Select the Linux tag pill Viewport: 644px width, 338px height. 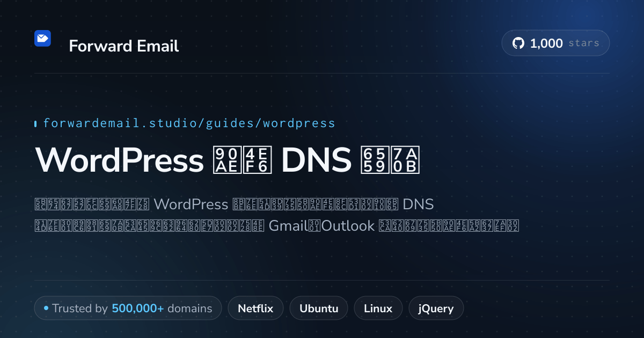pyautogui.click(x=378, y=308)
